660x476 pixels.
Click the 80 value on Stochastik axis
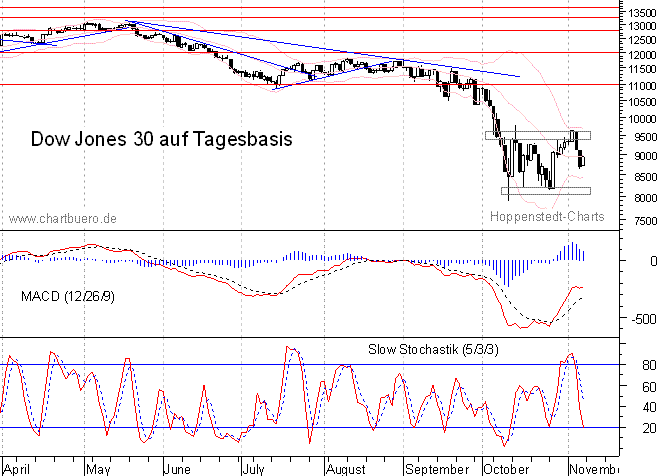[649, 365]
